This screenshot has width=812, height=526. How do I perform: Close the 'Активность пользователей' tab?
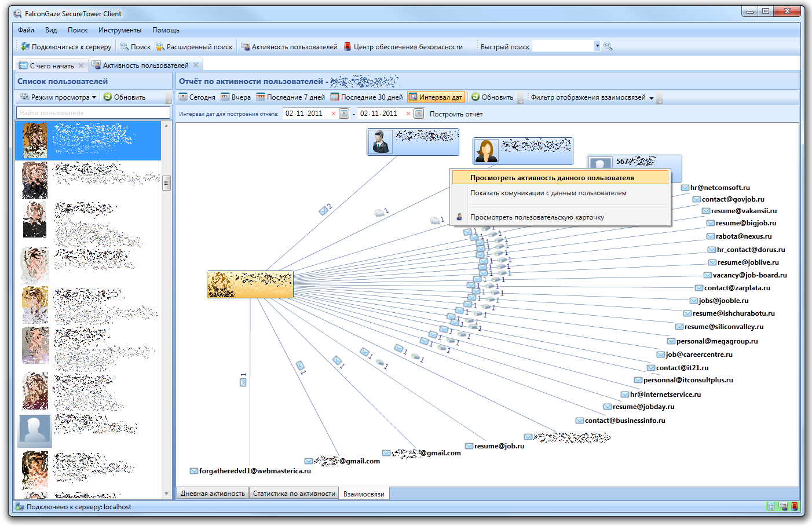click(x=196, y=65)
